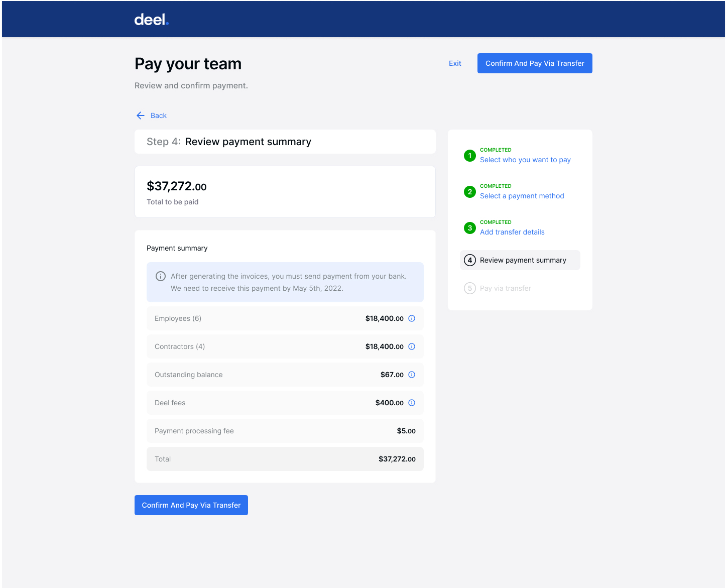Click the step 3 completed circle
The image size is (727, 588).
tap(470, 228)
